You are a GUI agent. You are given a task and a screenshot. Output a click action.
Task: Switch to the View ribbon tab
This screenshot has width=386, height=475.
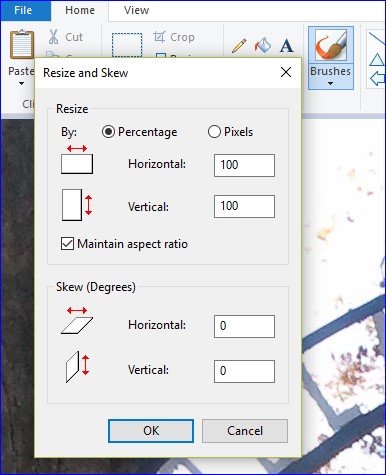click(136, 10)
